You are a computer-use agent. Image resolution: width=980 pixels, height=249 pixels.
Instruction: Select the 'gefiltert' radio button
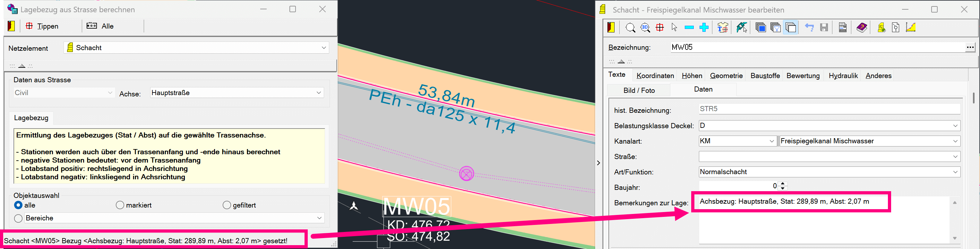point(227,205)
